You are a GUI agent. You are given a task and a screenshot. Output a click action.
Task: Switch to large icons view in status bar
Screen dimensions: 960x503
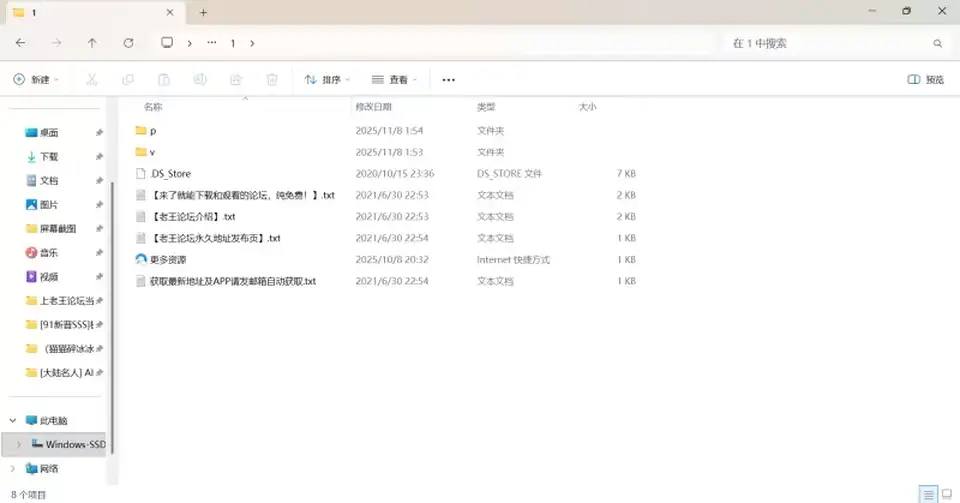(947, 494)
